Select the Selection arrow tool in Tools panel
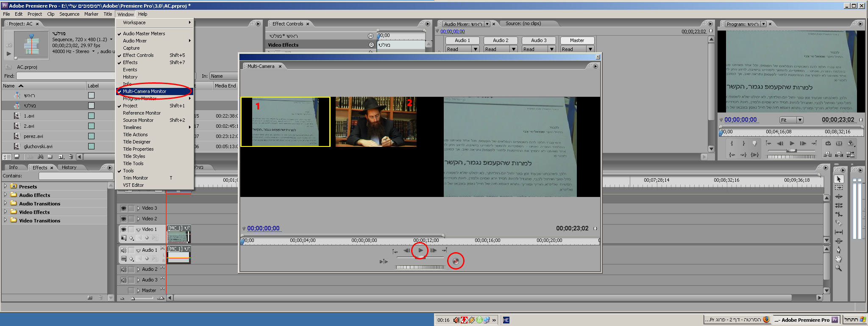 838,179
